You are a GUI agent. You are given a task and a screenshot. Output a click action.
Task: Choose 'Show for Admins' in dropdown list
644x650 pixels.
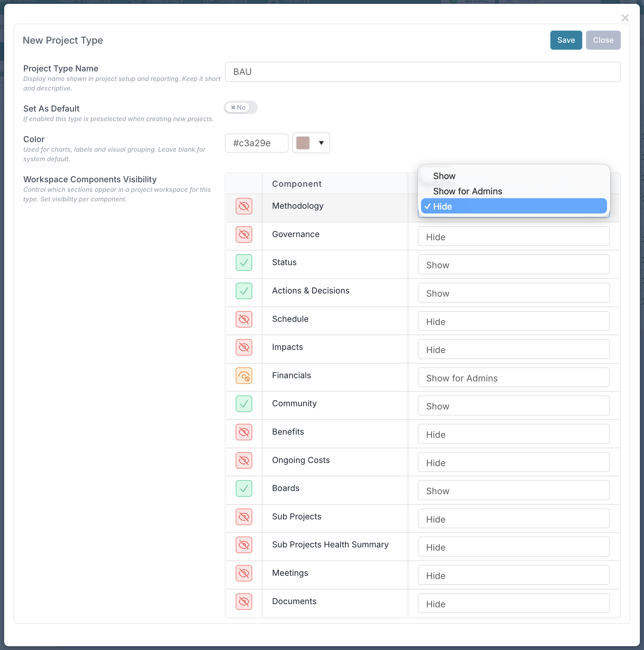[x=467, y=191]
